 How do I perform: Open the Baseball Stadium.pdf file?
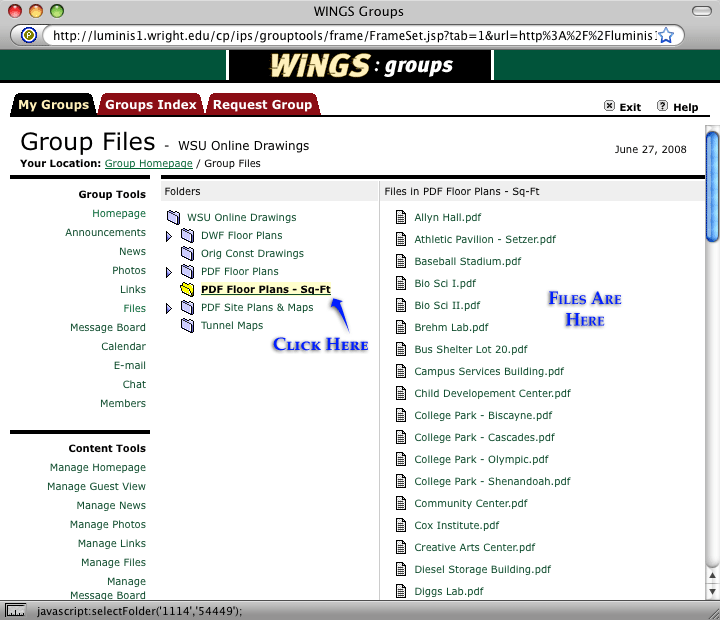click(467, 262)
